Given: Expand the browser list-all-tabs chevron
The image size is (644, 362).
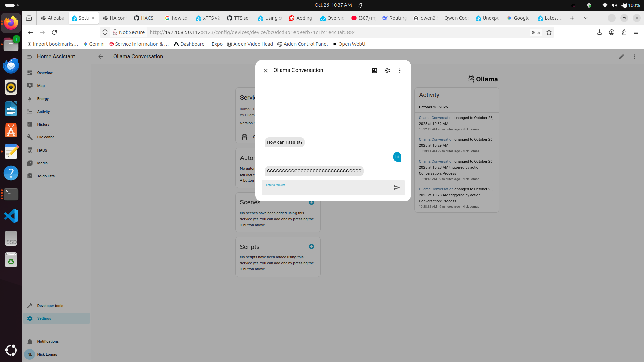Looking at the screenshot, I should click(x=585, y=18).
